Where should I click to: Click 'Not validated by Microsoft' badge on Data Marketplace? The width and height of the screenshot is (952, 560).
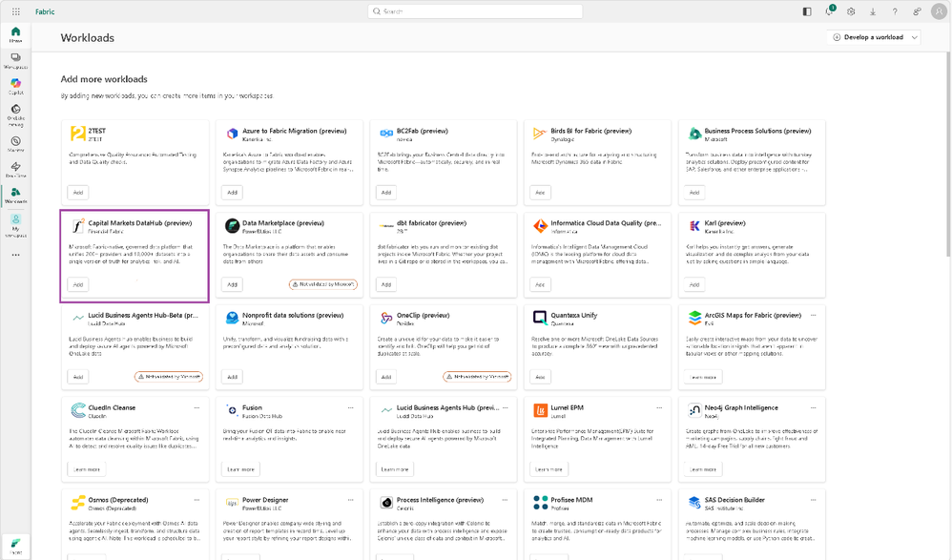point(323,284)
